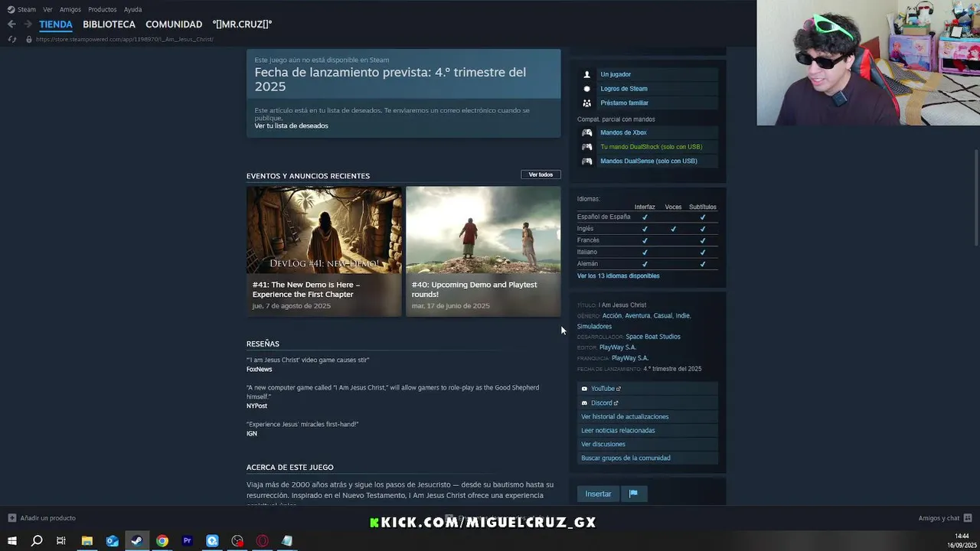Go back with the Steam back arrow
Viewport: 980px width, 551px height.
[x=11, y=24]
